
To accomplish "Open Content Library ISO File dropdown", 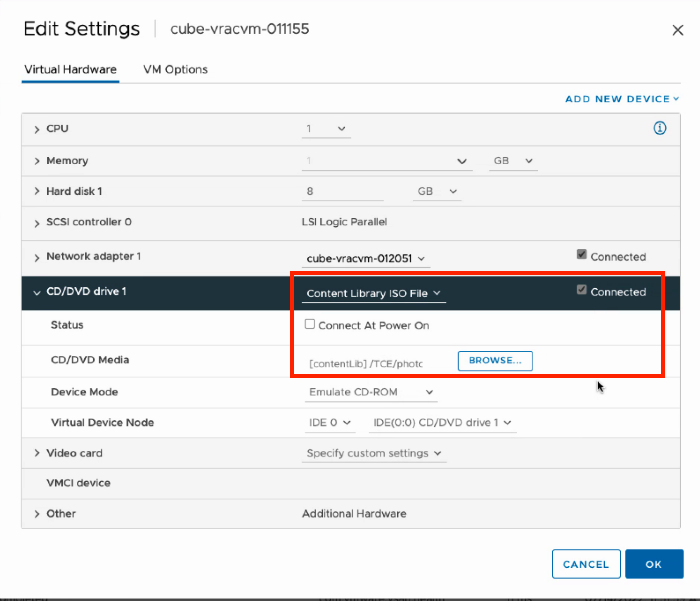I will (373, 293).
